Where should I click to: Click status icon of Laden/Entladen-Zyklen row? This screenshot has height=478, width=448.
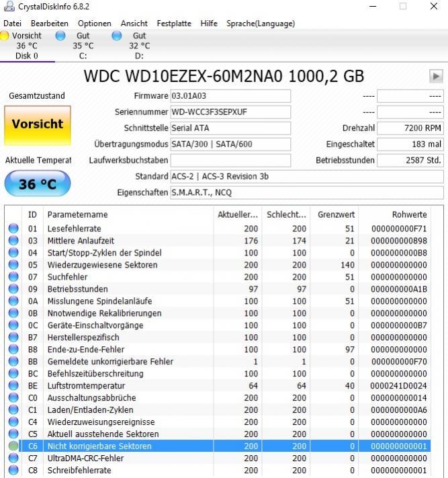(13, 409)
